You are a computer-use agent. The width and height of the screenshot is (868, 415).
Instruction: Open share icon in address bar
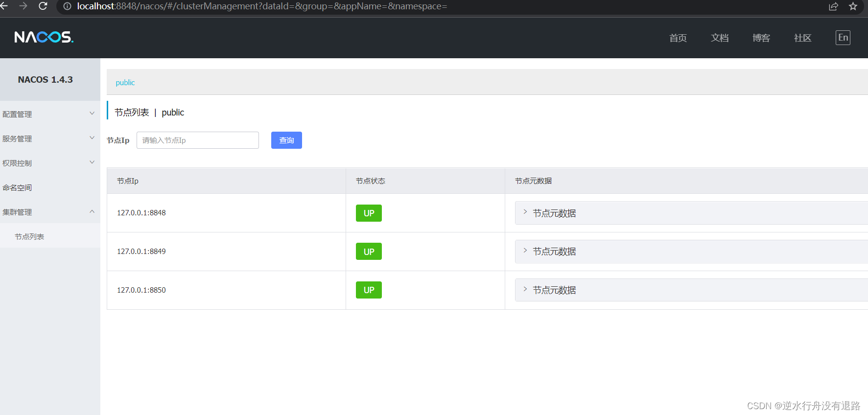pos(833,6)
